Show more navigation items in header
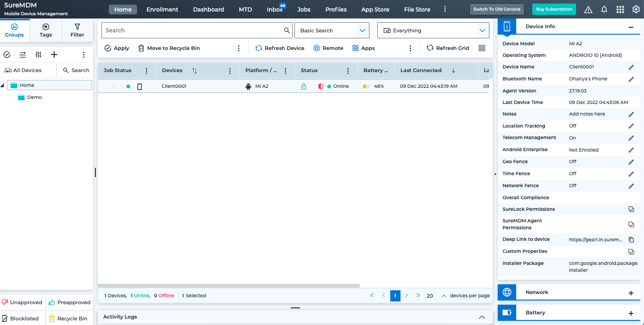The image size is (644, 325). (x=445, y=9)
